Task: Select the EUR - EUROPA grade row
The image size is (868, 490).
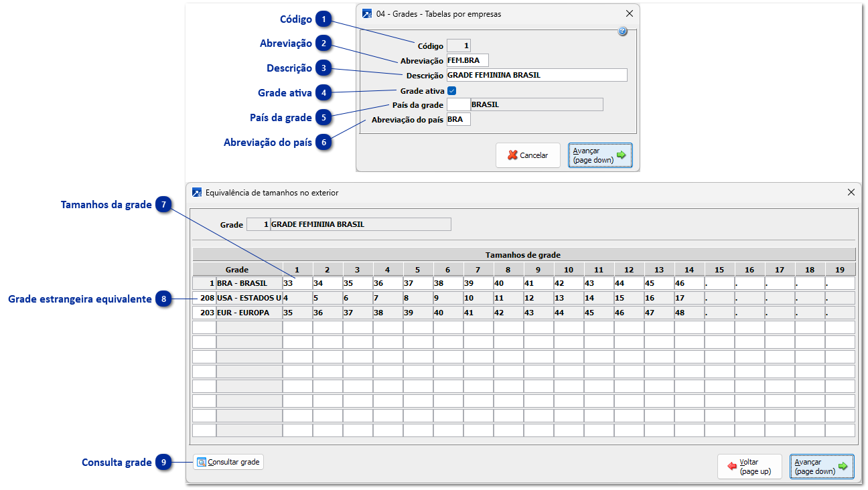Action: tap(248, 313)
